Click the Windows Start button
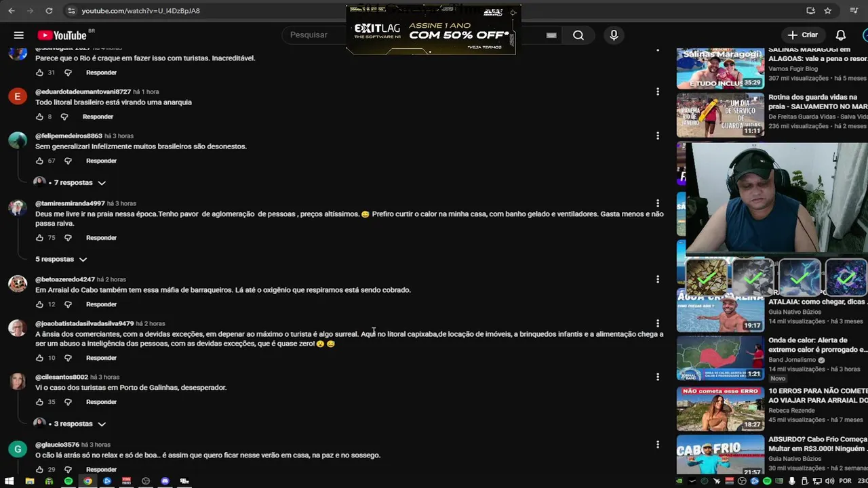Image resolution: width=868 pixels, height=488 pixels. pos(9,481)
